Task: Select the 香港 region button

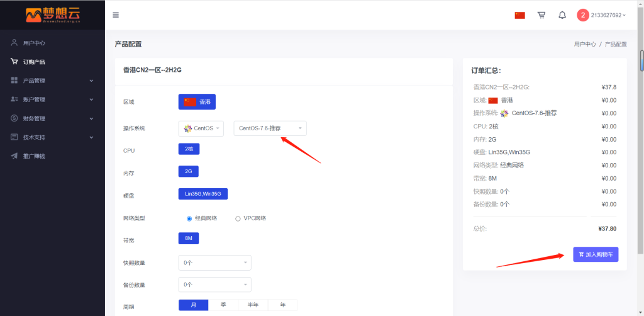Action: 197,102
